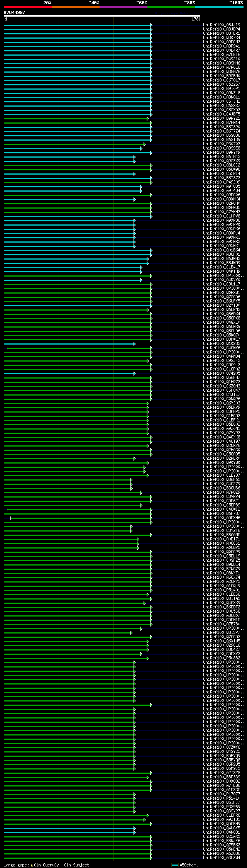Select the label UniRef100_A7AQZ9

tap(222, 493)
